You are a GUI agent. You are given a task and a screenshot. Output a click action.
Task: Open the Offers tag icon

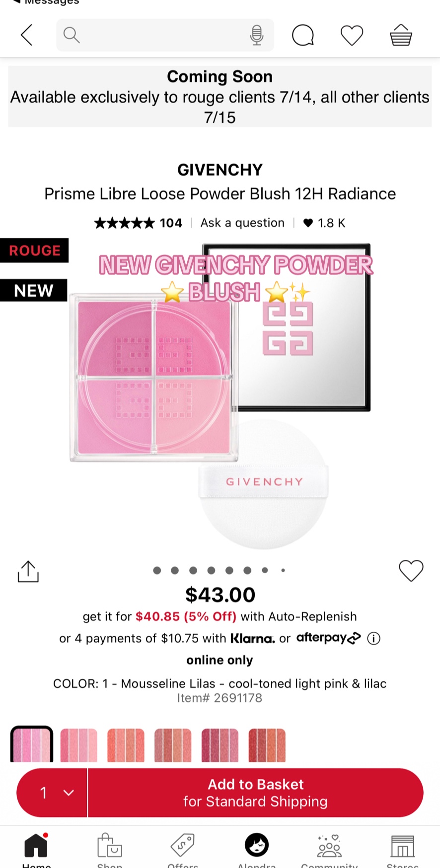[x=182, y=850]
